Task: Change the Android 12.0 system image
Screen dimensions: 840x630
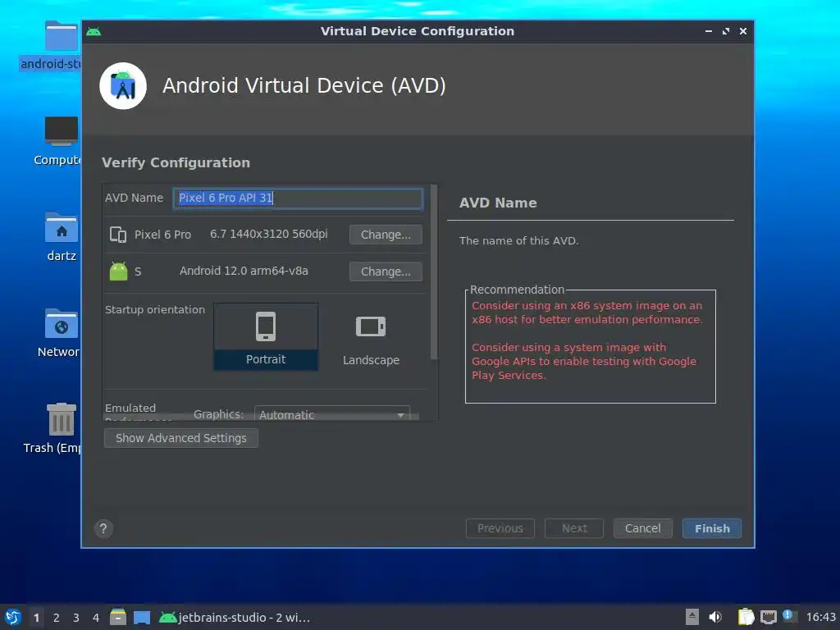Action: tap(386, 272)
